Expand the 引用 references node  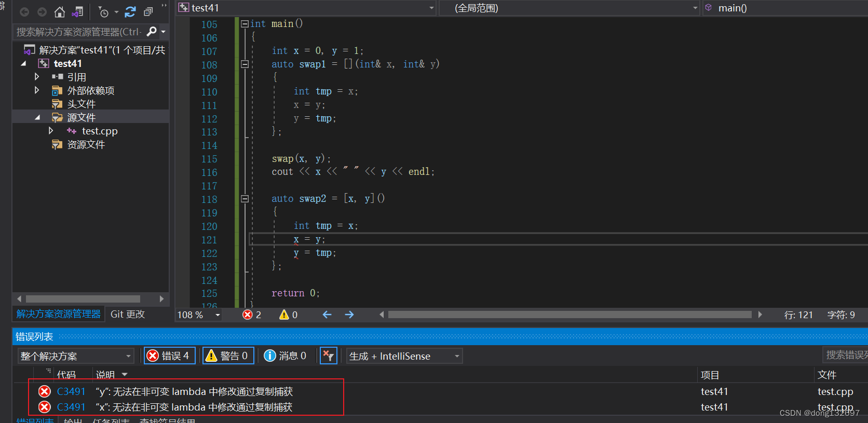point(37,77)
